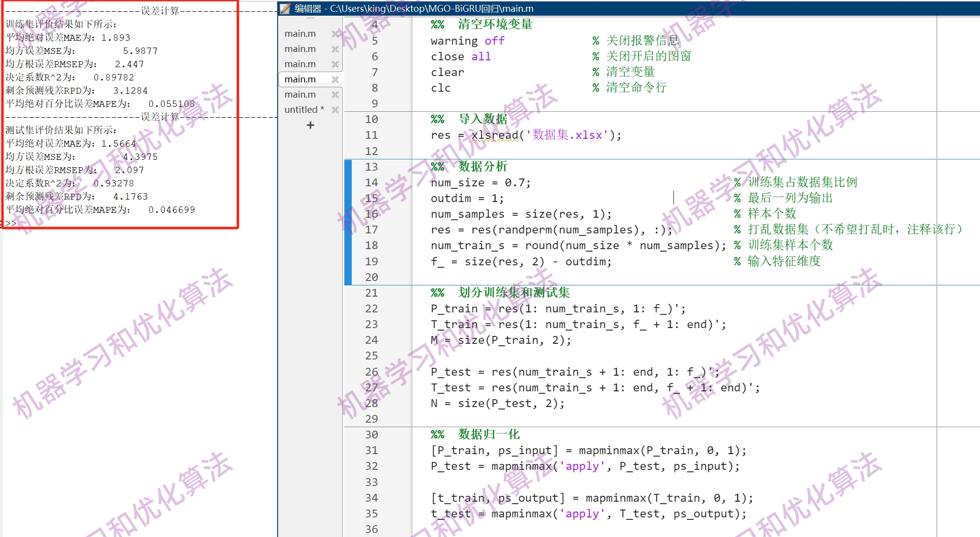Click the grip handle above the file tabs
Viewport: 980px width, 537px height.
(310, 18)
